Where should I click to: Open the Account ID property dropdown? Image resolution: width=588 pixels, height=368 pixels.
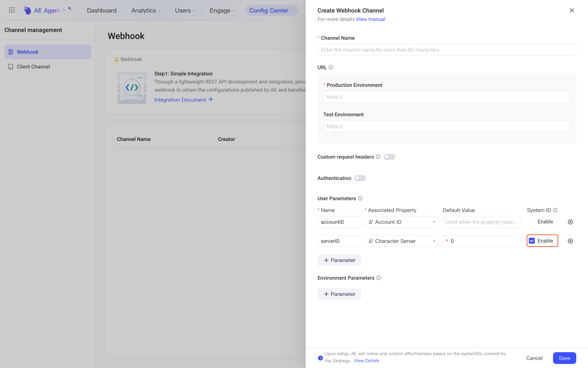click(402, 222)
